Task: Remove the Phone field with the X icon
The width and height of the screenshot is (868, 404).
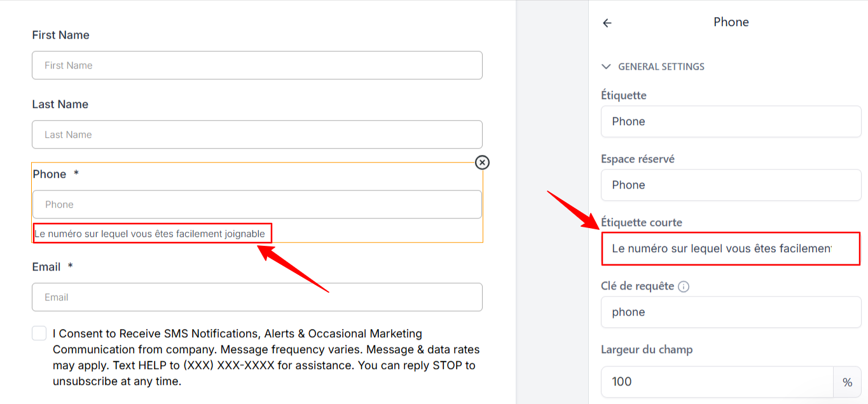Action: pyautogui.click(x=483, y=163)
